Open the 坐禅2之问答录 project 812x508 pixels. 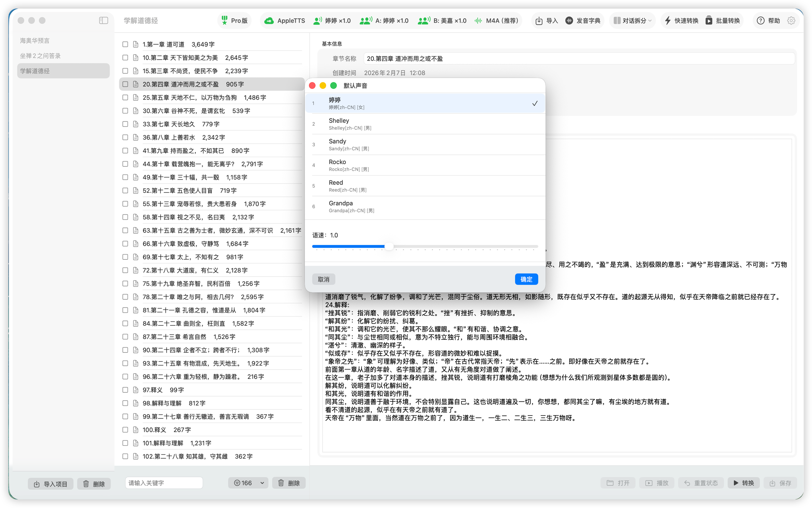pyautogui.click(x=63, y=56)
